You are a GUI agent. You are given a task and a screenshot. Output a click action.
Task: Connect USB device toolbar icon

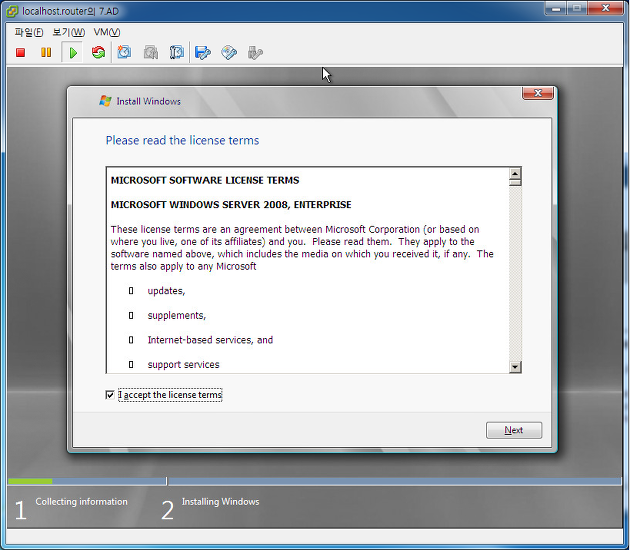pyautogui.click(x=255, y=53)
